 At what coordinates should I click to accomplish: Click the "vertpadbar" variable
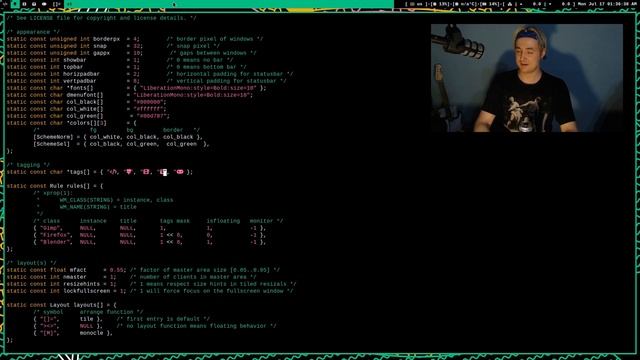80,81
